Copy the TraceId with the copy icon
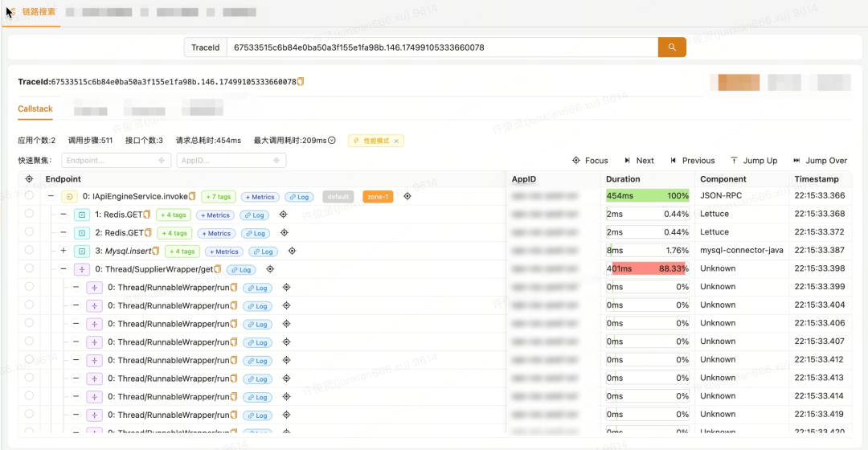The width and height of the screenshot is (868, 450). [x=301, y=81]
